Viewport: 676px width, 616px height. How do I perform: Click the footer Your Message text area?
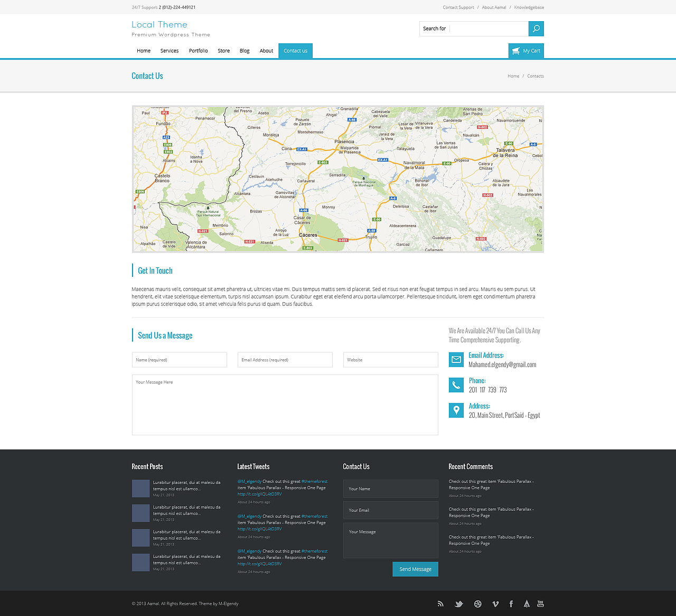[x=391, y=540]
